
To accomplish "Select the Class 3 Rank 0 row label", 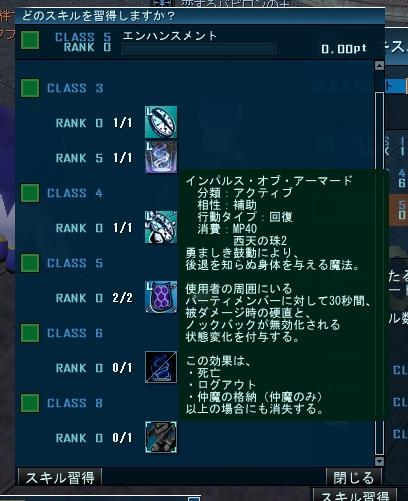I will point(79,123).
